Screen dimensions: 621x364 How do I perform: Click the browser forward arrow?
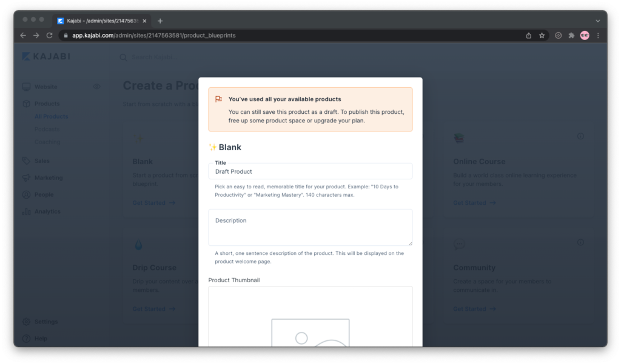36,36
